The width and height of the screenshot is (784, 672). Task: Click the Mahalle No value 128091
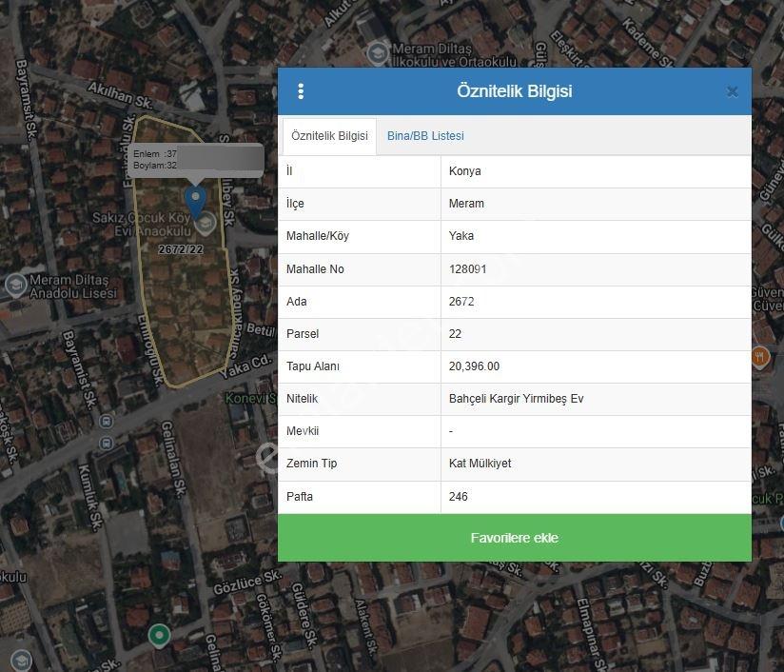point(467,269)
